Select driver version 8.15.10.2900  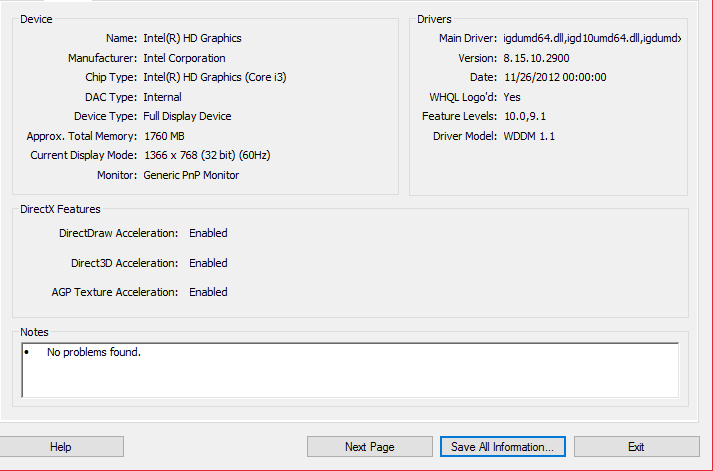536,58
